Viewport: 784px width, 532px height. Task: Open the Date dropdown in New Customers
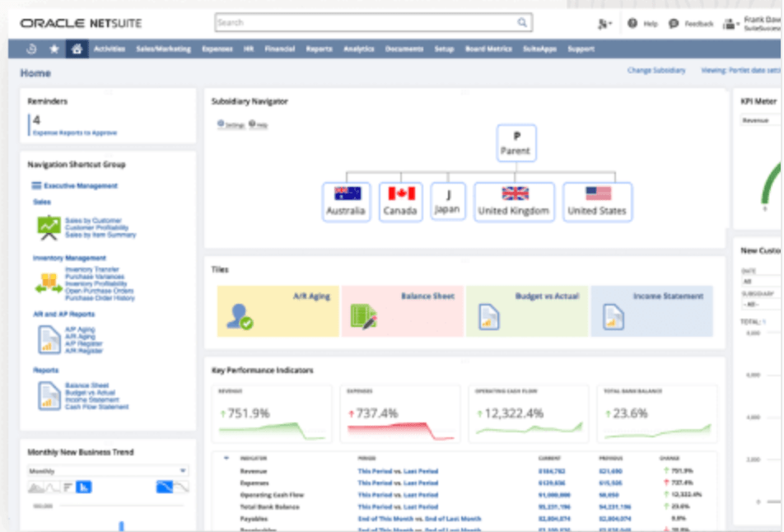tap(760, 282)
